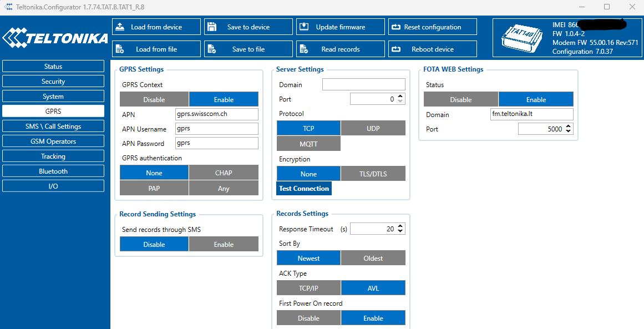644x329 pixels.
Task: Click the Update firmware icon
Action: point(304,27)
